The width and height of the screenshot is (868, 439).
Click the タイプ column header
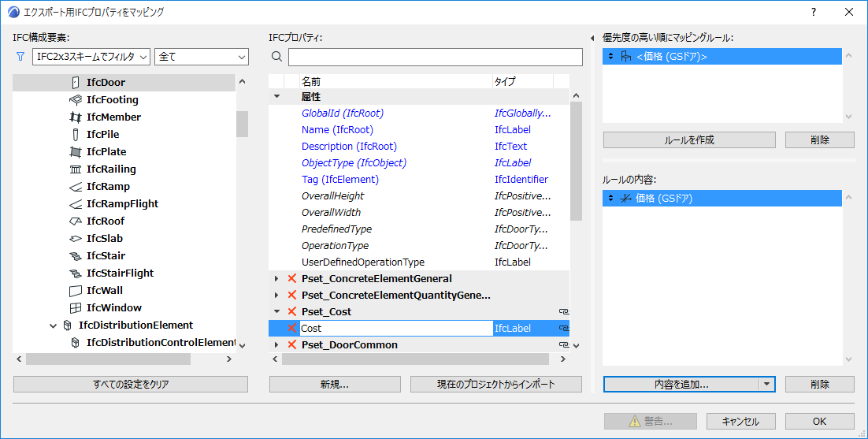point(522,82)
